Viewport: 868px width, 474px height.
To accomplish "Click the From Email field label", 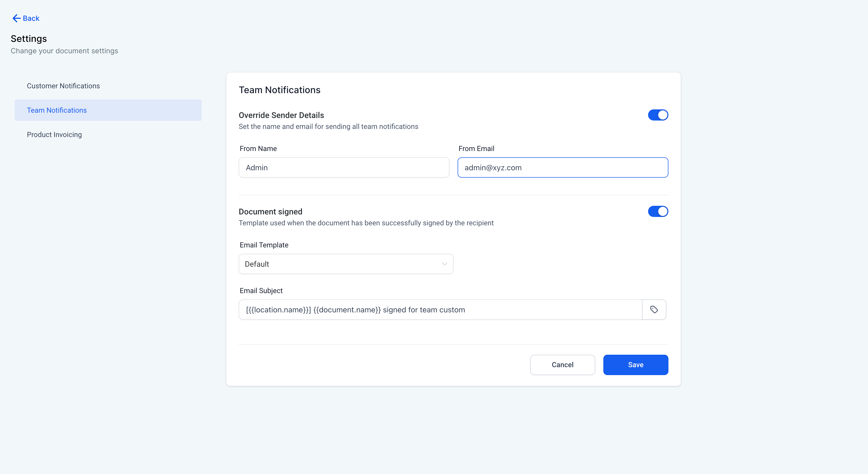I will pos(476,148).
